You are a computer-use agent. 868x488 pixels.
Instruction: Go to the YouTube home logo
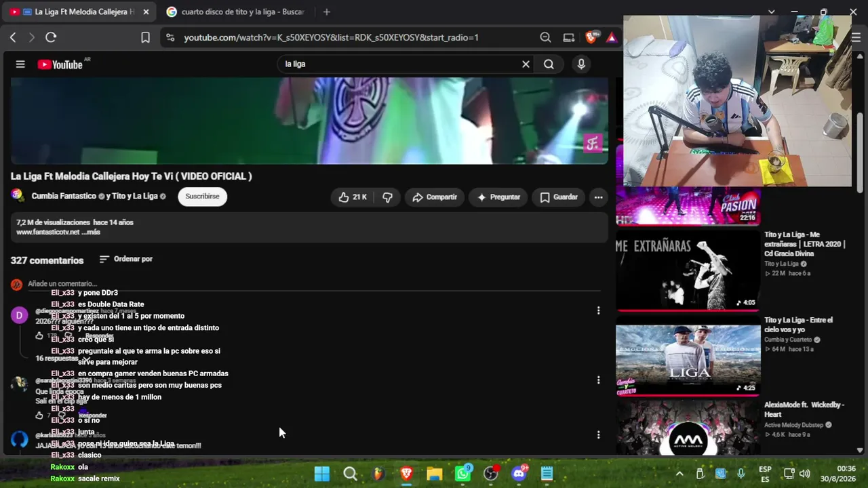(x=60, y=64)
